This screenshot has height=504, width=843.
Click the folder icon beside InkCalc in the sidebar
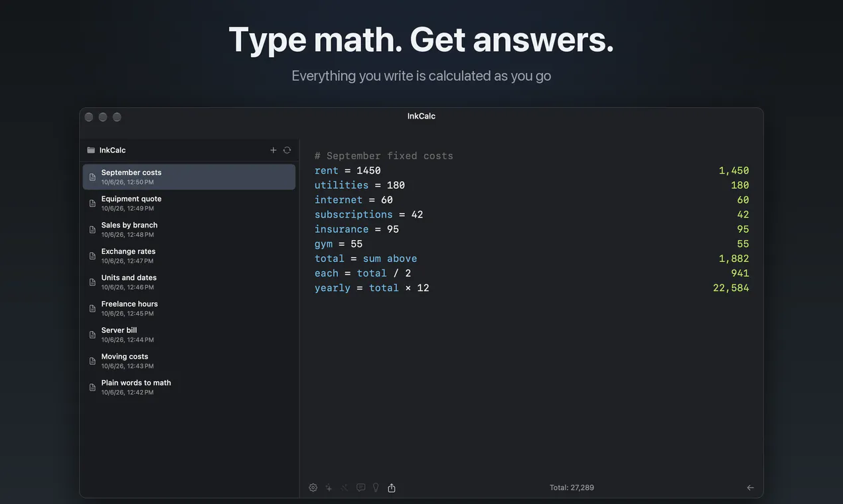91,150
